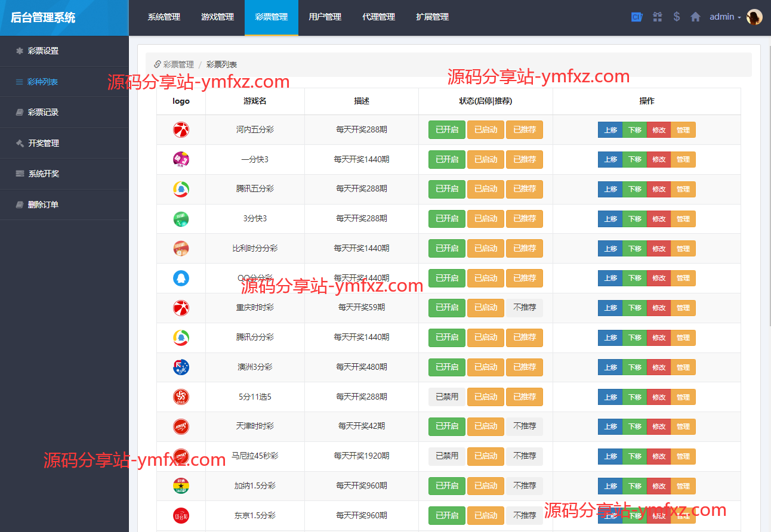Click the QQ分分彩 penguin logo
The width and height of the screenshot is (771, 532).
click(x=181, y=278)
